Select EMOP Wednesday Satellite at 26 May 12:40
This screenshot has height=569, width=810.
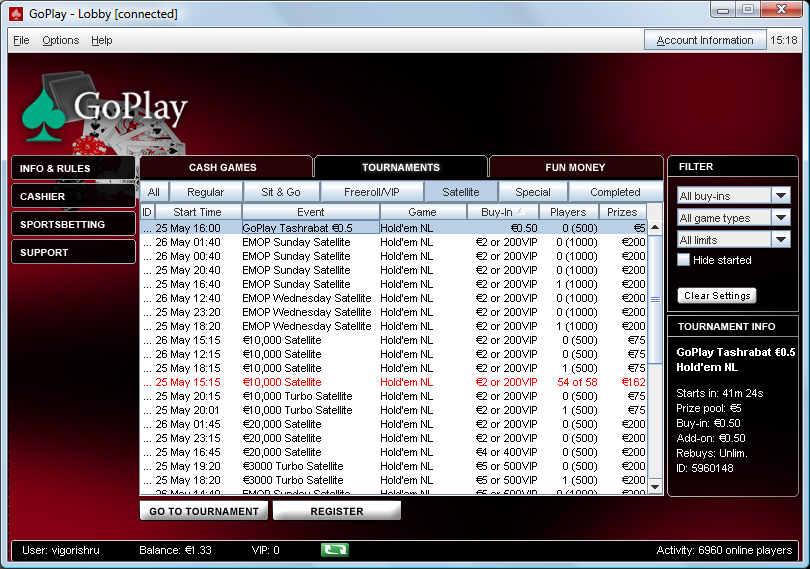pyautogui.click(x=393, y=298)
